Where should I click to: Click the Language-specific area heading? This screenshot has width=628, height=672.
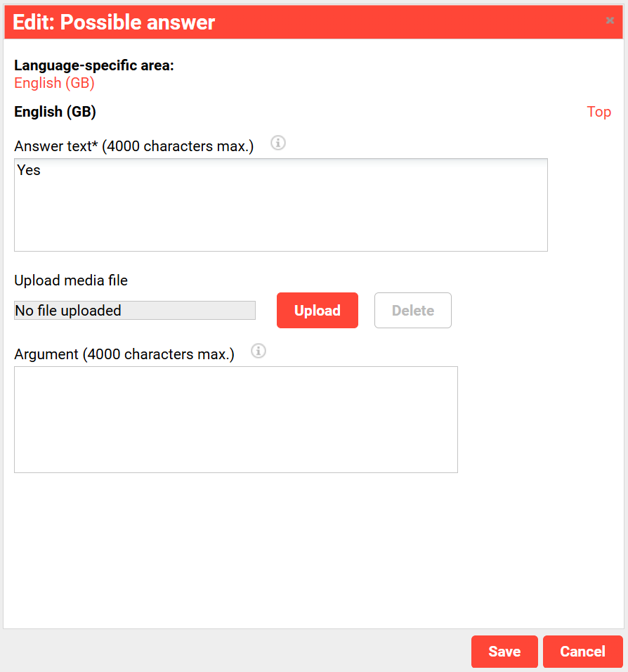[x=94, y=65]
